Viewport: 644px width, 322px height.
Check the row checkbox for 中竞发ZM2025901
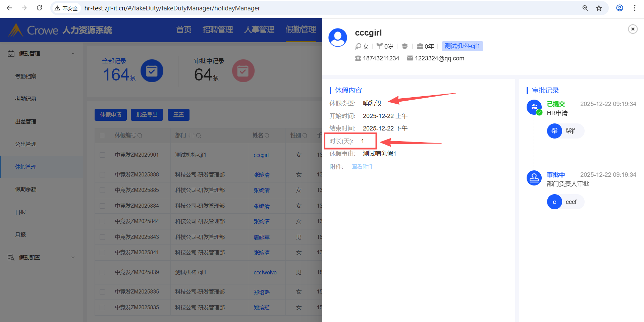(x=102, y=155)
